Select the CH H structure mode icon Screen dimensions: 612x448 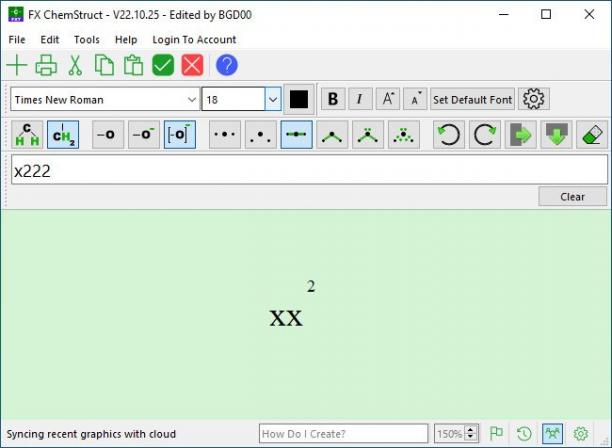tap(27, 135)
